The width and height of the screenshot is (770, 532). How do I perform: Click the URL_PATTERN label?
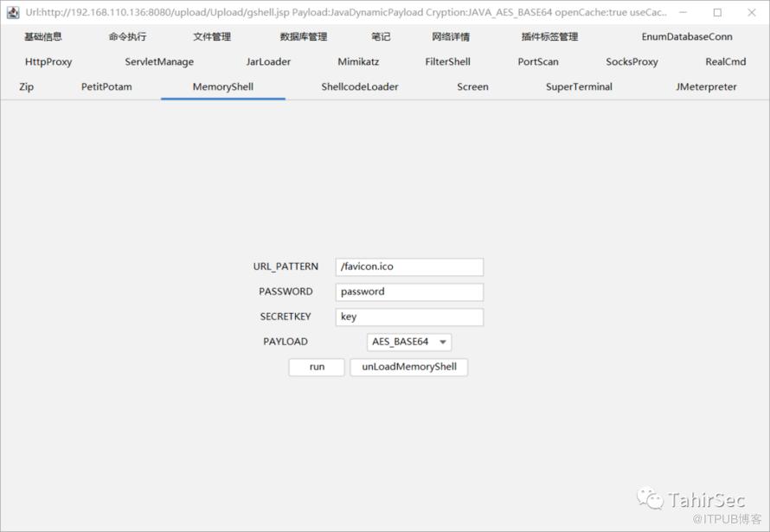coord(286,266)
